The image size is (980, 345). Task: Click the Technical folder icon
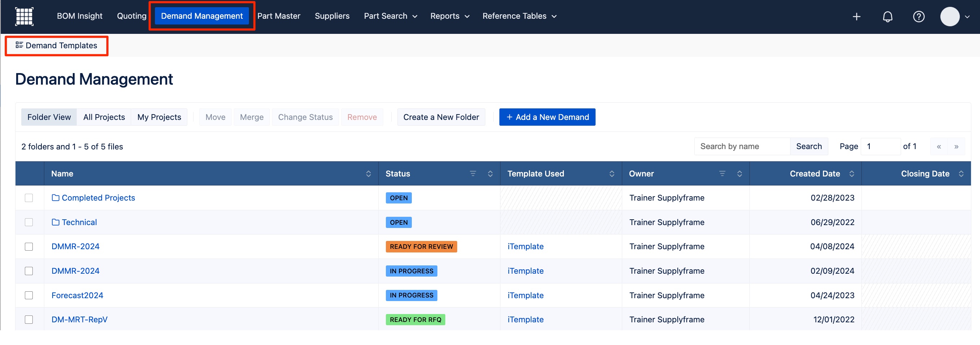coord(55,222)
